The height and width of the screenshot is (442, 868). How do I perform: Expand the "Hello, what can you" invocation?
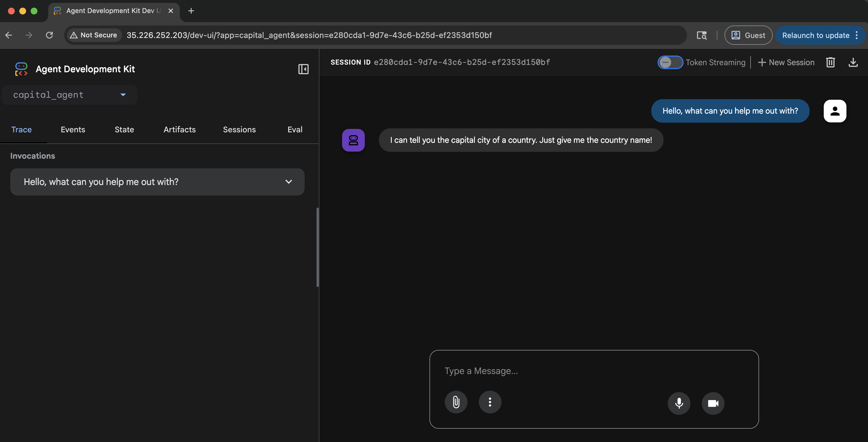point(288,182)
